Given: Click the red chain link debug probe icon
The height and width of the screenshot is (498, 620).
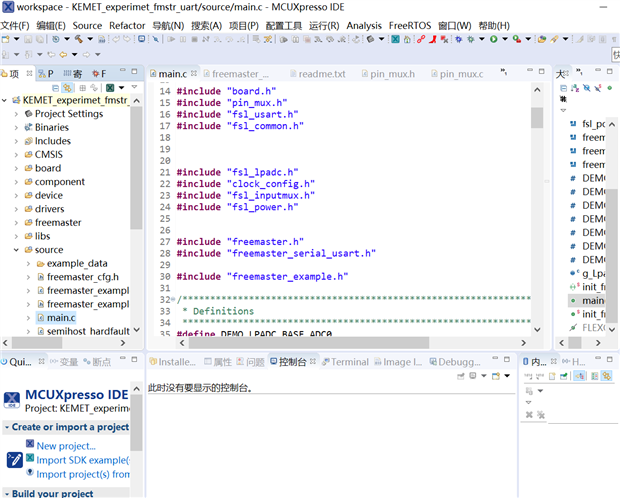Looking at the screenshot, I should point(421,39).
